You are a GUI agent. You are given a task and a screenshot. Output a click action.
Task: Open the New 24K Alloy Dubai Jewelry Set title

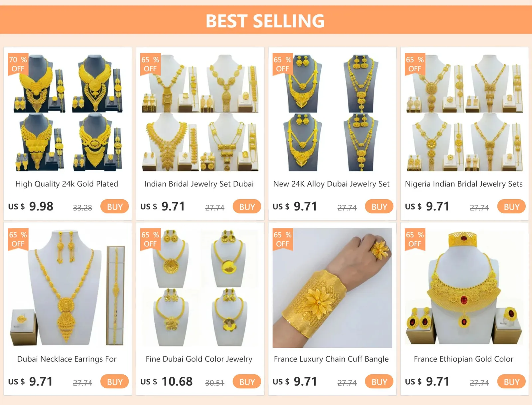331,184
